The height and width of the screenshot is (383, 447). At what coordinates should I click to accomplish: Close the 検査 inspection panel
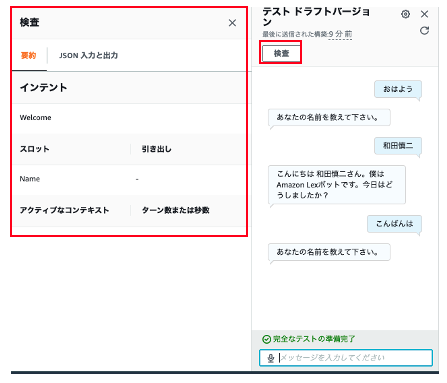click(232, 23)
